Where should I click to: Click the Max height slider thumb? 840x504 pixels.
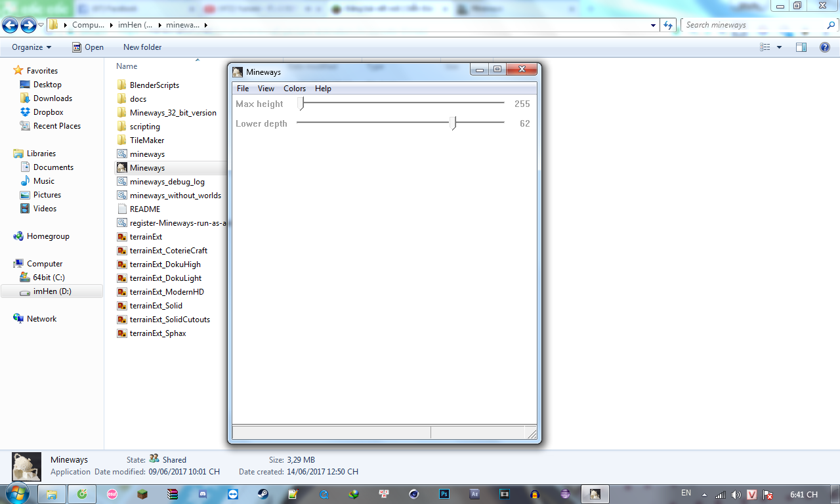(301, 104)
